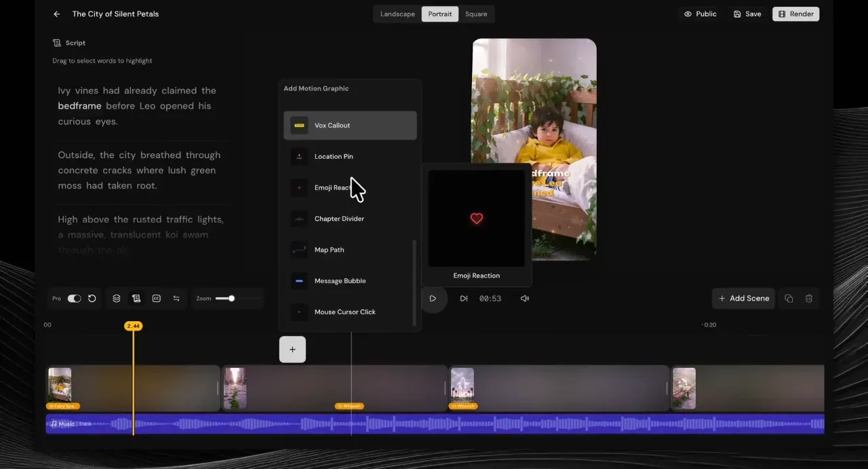
Task: Click the reset icon next to Pro toggle
Action: 92,298
